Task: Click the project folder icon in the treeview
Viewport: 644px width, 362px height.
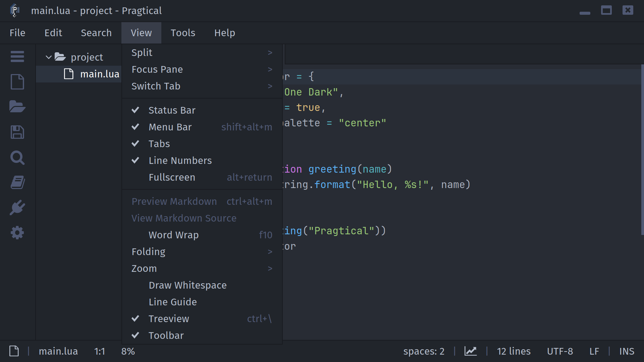Action: click(60, 57)
